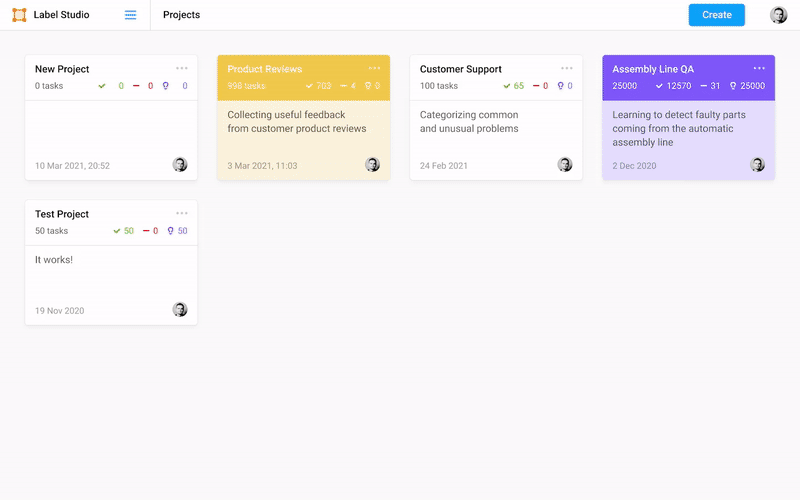Click '50 tasks' on Test Project card
Screen dimensions: 800x500
coord(52,231)
